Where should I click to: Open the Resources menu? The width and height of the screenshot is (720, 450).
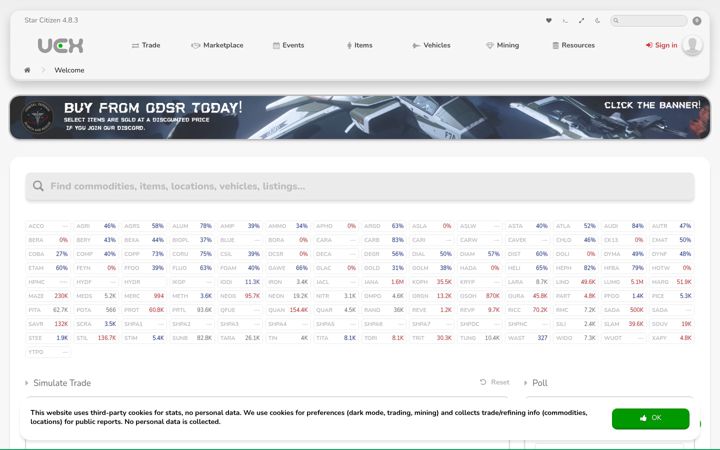click(x=574, y=45)
